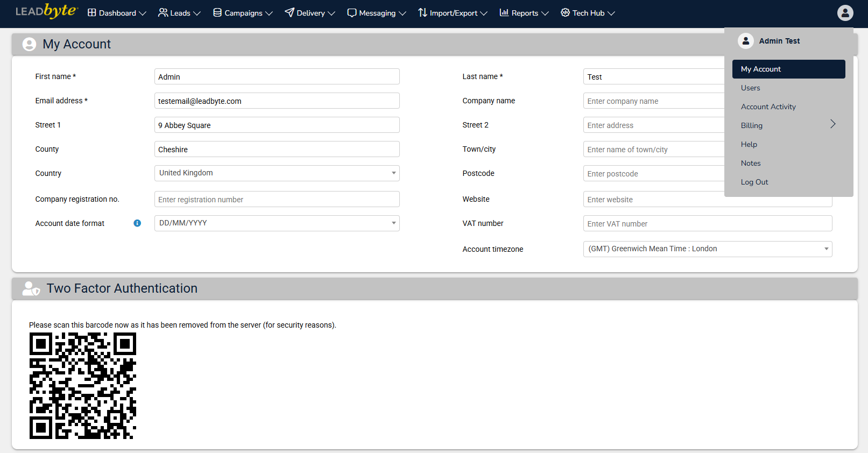Click the Two Factor Authentication heading
This screenshot has height=453, width=868.
click(122, 288)
